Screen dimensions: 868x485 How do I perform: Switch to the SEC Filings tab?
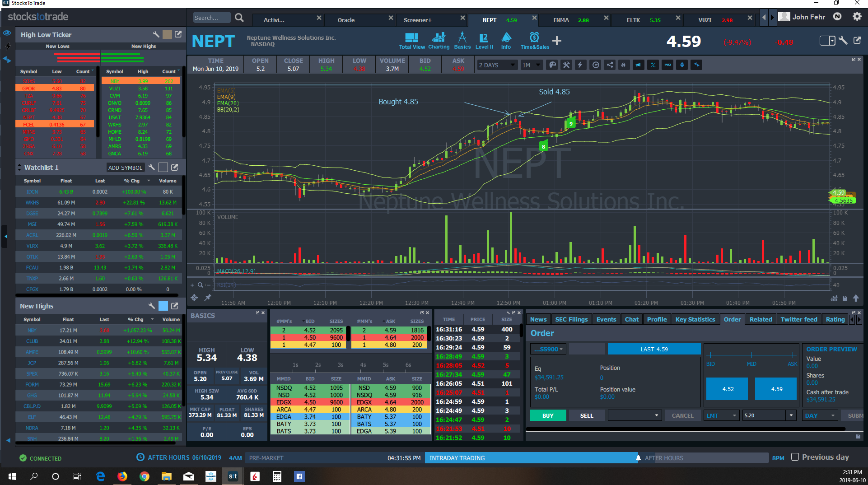[571, 319]
